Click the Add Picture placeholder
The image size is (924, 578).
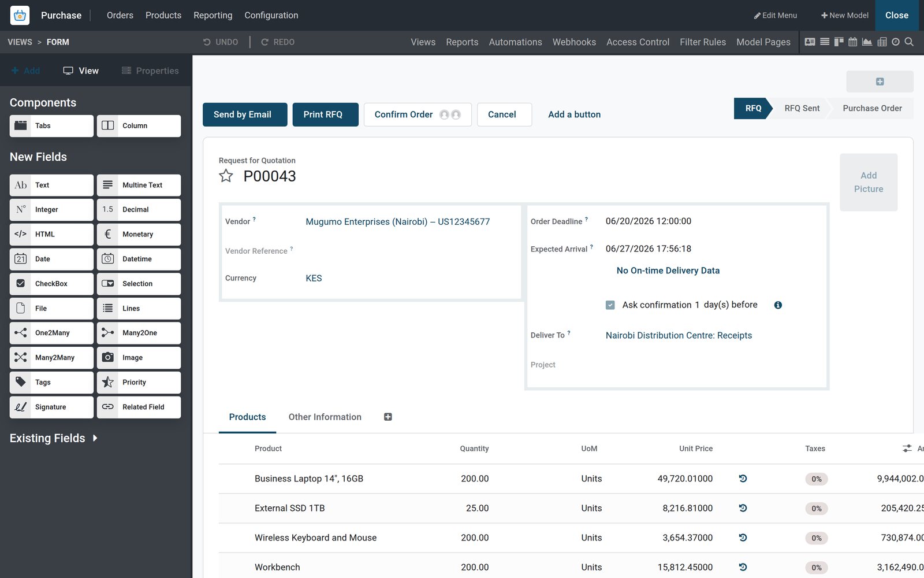pos(869,182)
